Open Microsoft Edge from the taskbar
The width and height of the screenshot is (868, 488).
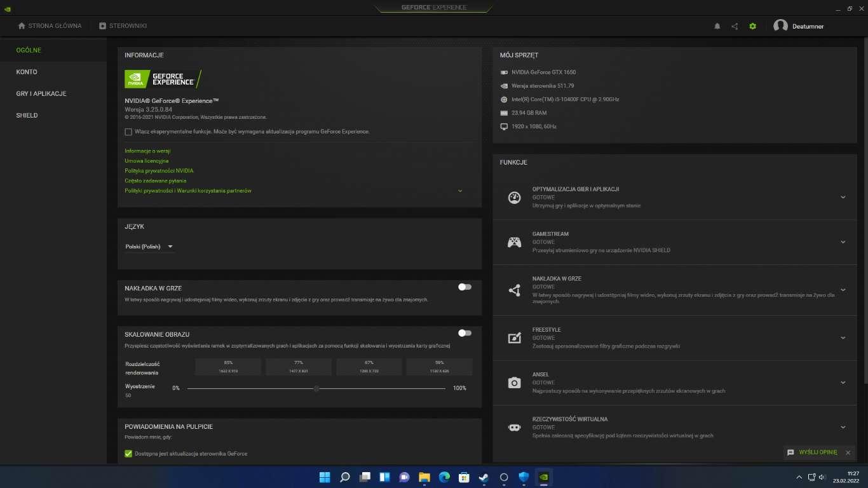pyautogui.click(x=444, y=477)
